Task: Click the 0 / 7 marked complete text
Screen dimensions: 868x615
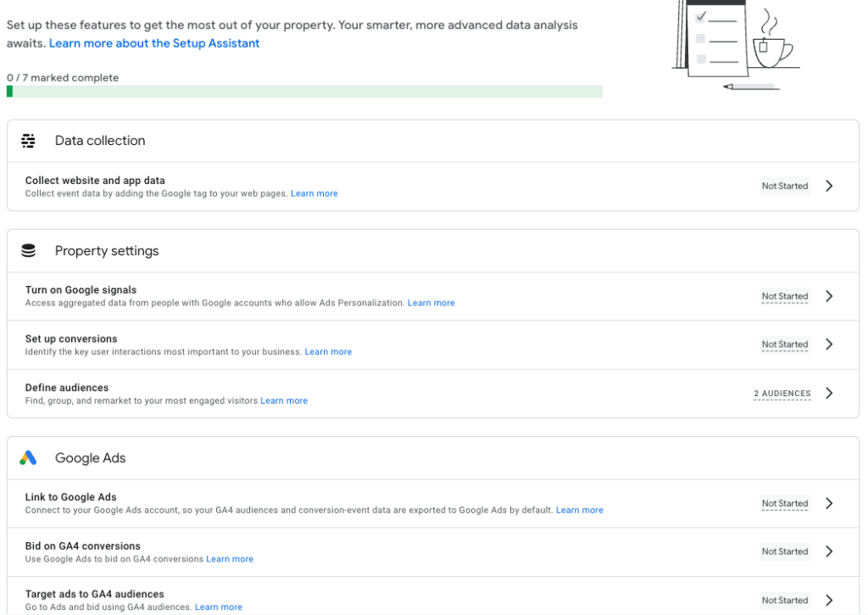Action: [63, 76]
